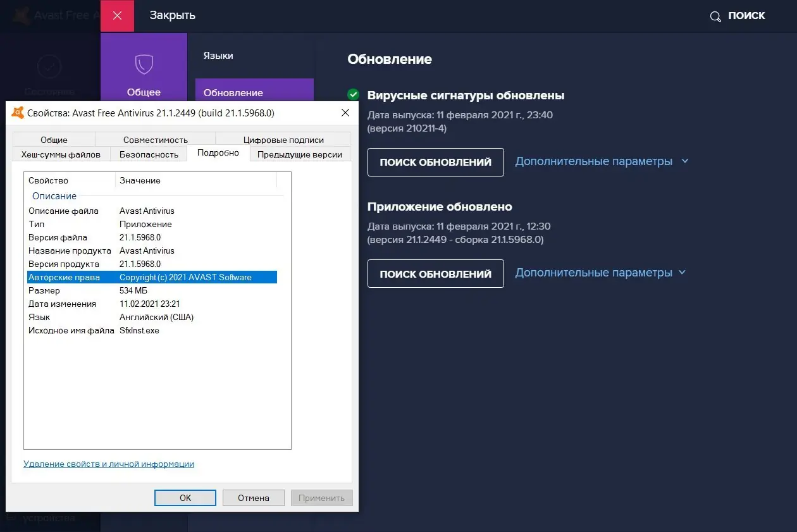The image size is (797, 532).
Task: Dismiss the dialog via Отмена
Action: [x=253, y=497]
